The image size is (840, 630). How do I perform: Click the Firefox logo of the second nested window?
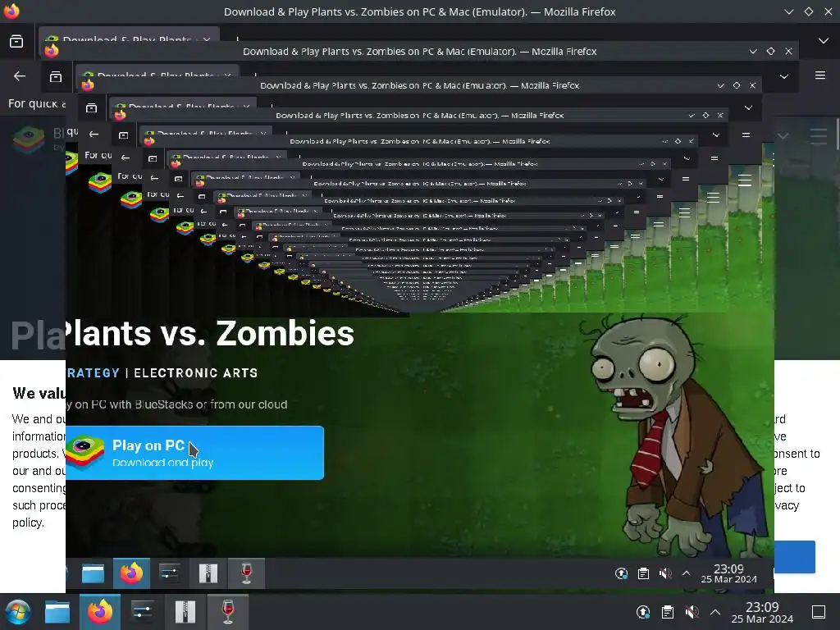(52, 51)
